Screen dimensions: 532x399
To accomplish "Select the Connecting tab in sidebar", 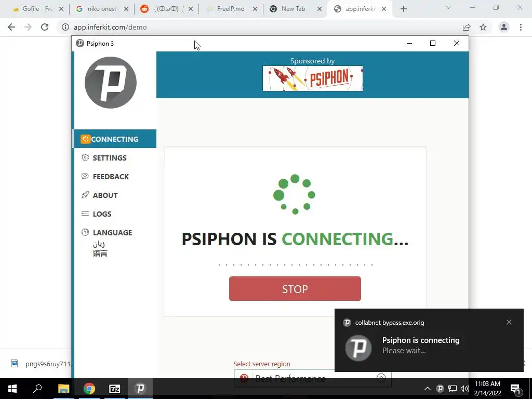I will [115, 139].
